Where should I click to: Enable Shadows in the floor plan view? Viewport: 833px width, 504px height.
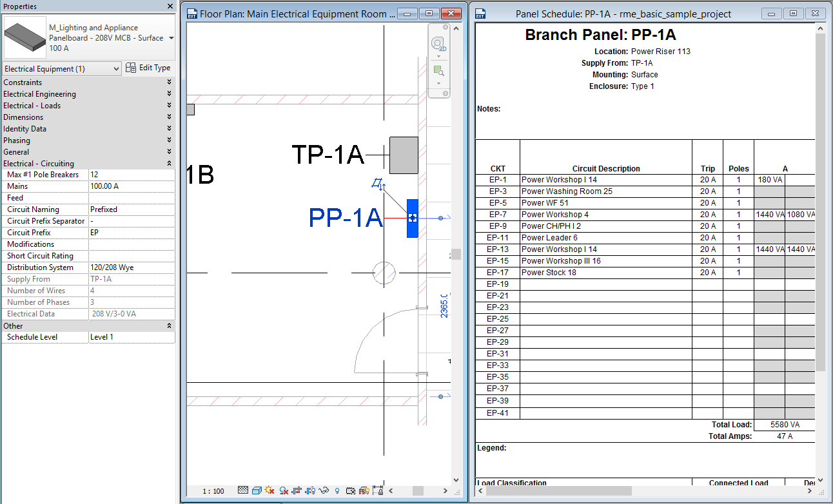tap(283, 490)
